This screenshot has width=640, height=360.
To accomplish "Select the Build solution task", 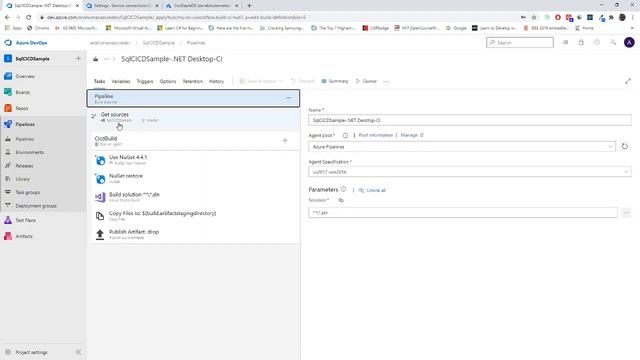I will point(195,197).
